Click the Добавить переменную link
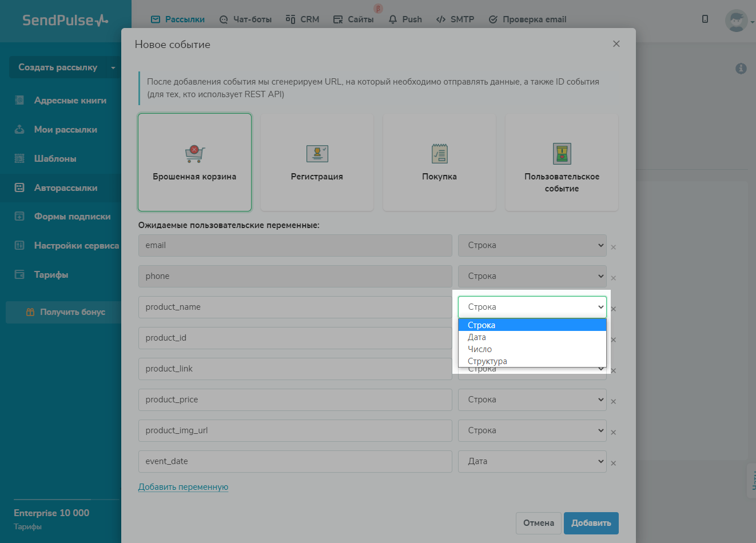This screenshot has width=756, height=543. click(184, 487)
